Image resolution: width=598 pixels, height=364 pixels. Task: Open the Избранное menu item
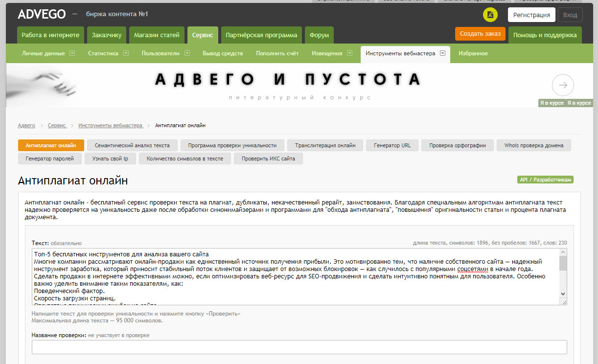473,53
